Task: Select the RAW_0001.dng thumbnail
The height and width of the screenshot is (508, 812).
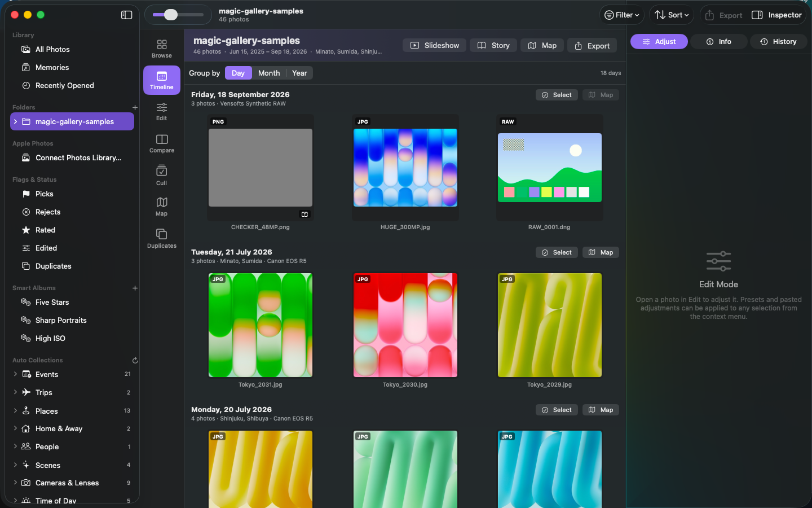Action: (550, 168)
